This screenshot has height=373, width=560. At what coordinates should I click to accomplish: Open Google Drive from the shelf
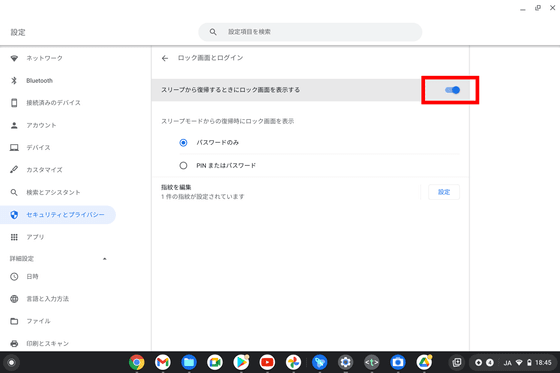pos(424,362)
